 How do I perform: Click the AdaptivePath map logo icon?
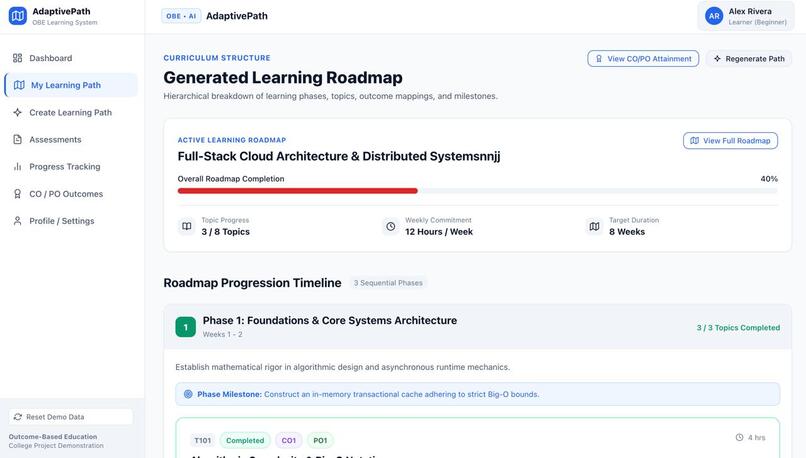click(17, 16)
